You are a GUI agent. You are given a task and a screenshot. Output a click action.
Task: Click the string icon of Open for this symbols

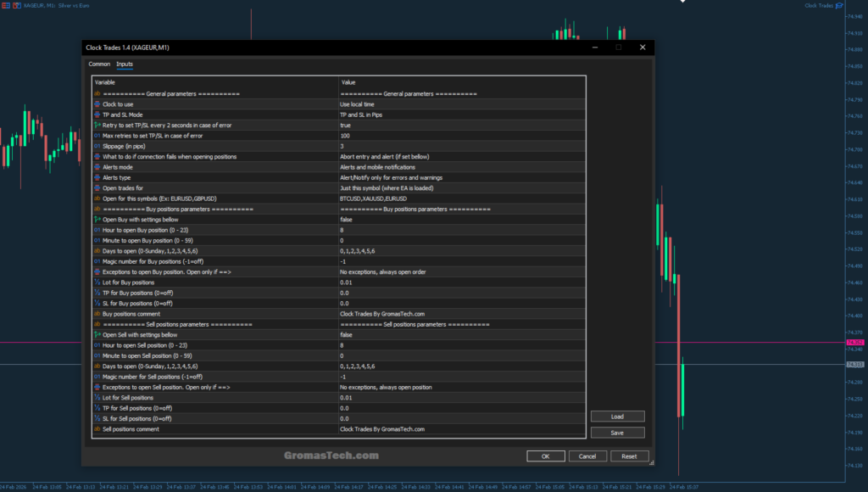pyautogui.click(x=97, y=198)
